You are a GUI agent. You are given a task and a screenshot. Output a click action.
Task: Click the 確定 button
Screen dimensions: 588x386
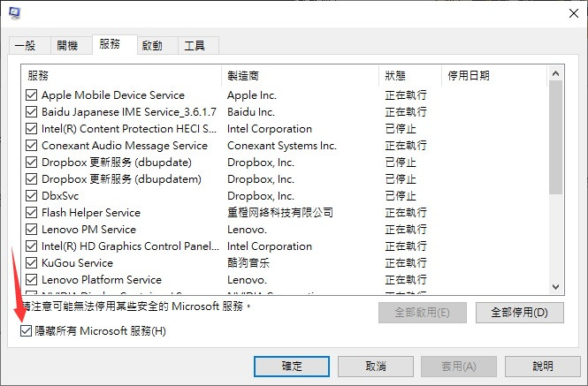tap(292, 367)
